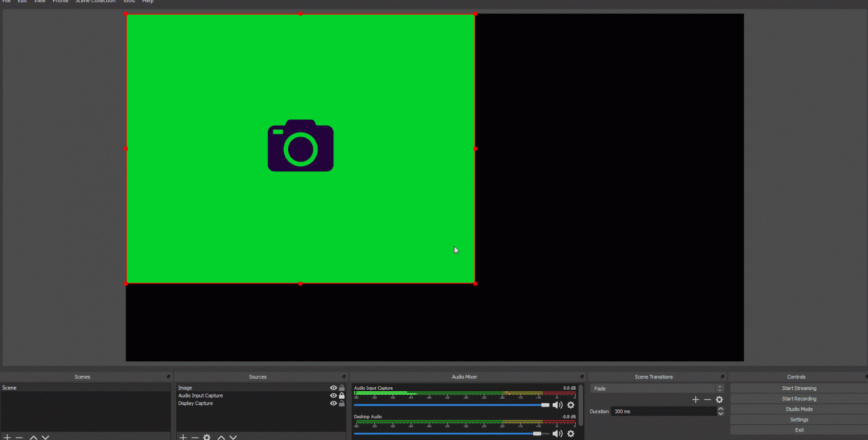Move the Image source up in the list
868x440 pixels.
[x=222, y=437]
